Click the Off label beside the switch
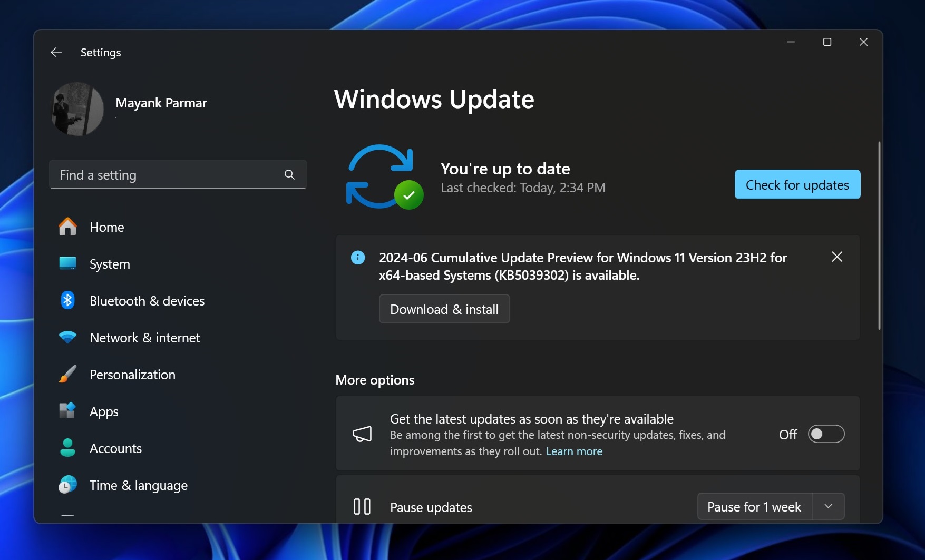The image size is (925, 560). pos(788,435)
